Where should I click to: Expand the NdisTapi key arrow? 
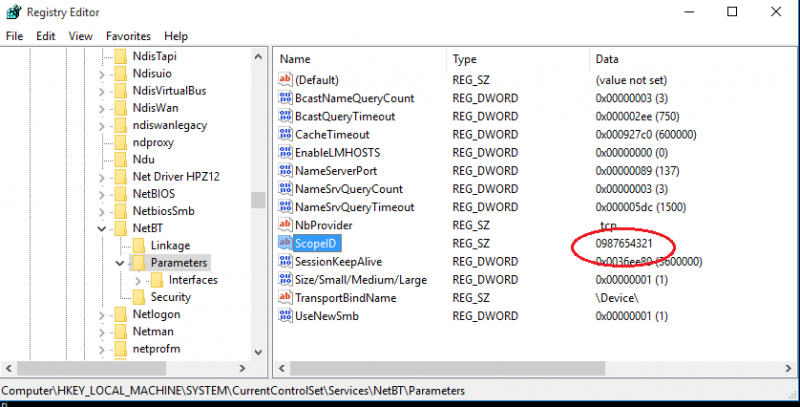pos(103,56)
